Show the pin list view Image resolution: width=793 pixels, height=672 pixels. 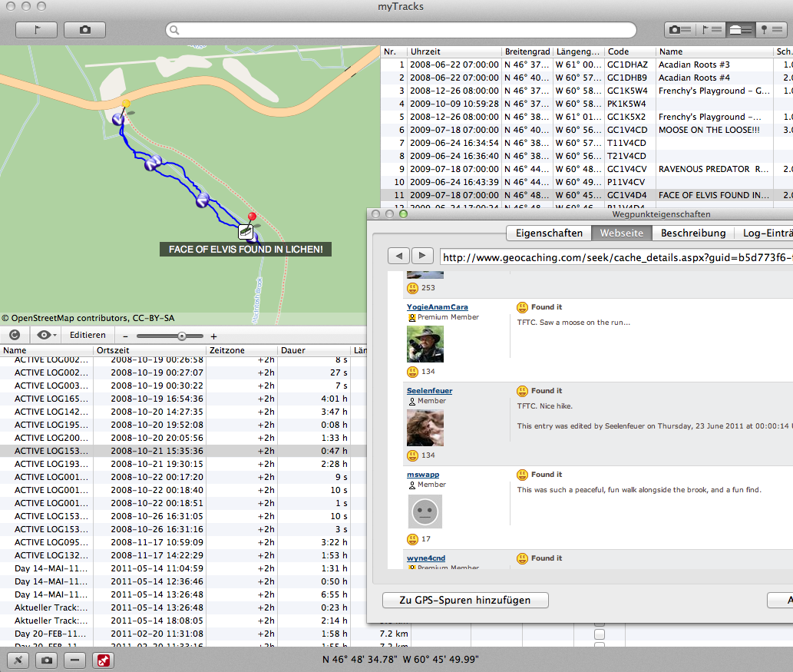771,30
